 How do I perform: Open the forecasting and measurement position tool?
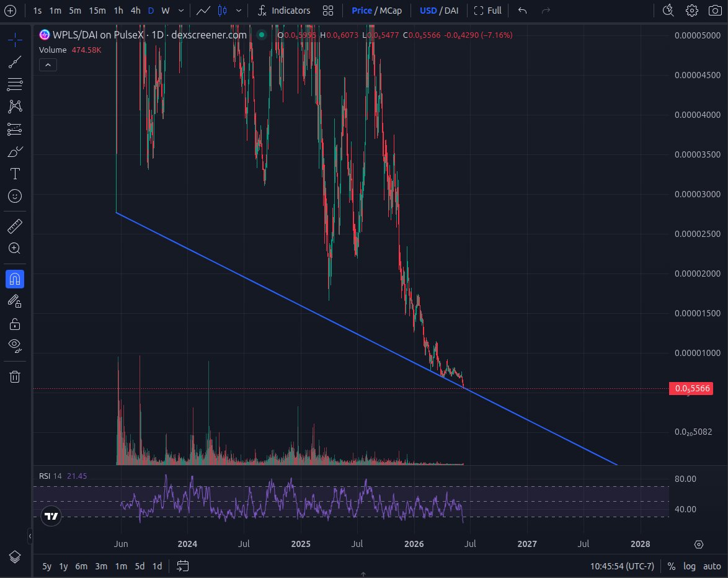(x=15, y=129)
